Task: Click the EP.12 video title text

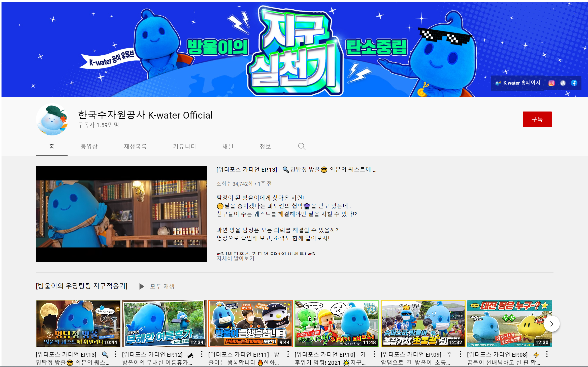Action: 158,358
